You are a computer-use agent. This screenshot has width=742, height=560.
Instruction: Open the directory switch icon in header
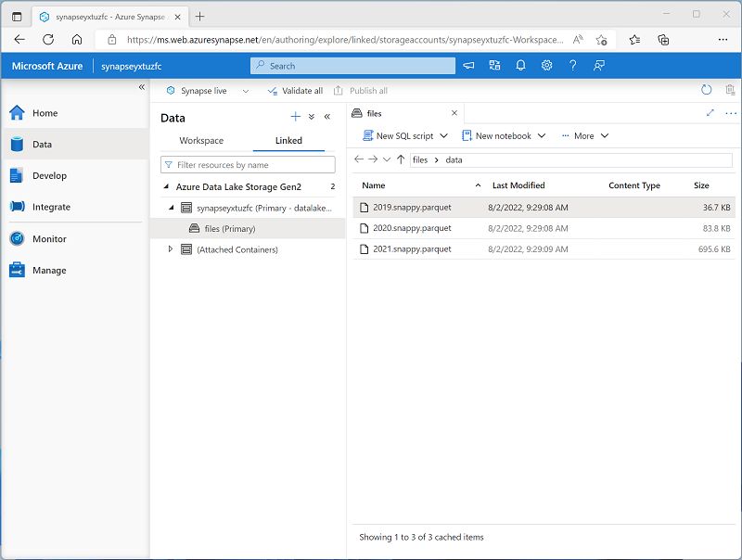pyautogui.click(x=494, y=66)
